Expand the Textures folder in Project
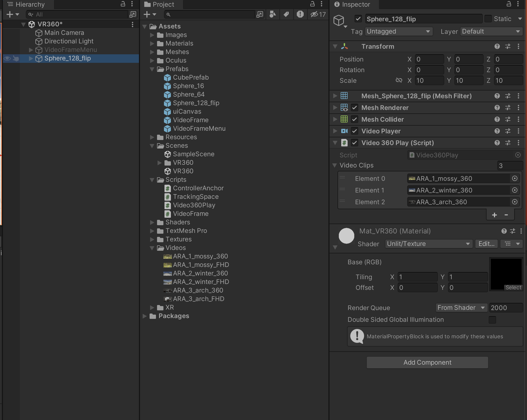The height and width of the screenshot is (420, 527). (x=152, y=239)
